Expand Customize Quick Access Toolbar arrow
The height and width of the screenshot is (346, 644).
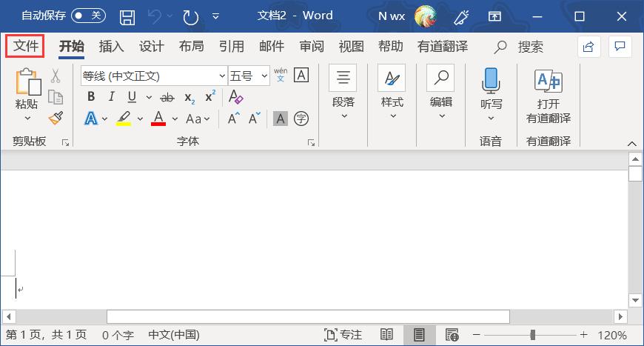(x=215, y=17)
